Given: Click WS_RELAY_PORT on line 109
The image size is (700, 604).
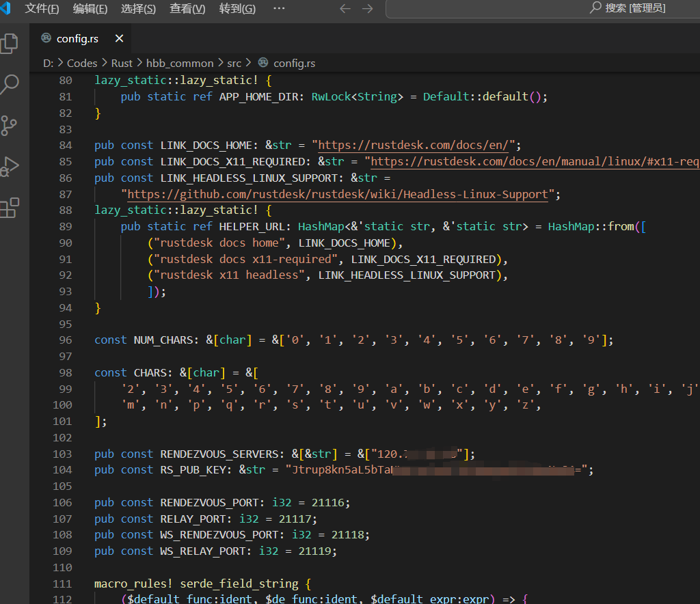Looking at the screenshot, I should (x=202, y=551).
